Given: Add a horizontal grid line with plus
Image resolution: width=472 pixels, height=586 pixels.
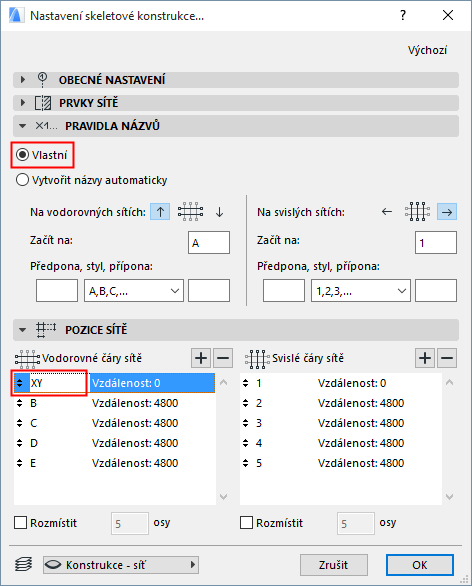Looking at the screenshot, I should 201,358.
